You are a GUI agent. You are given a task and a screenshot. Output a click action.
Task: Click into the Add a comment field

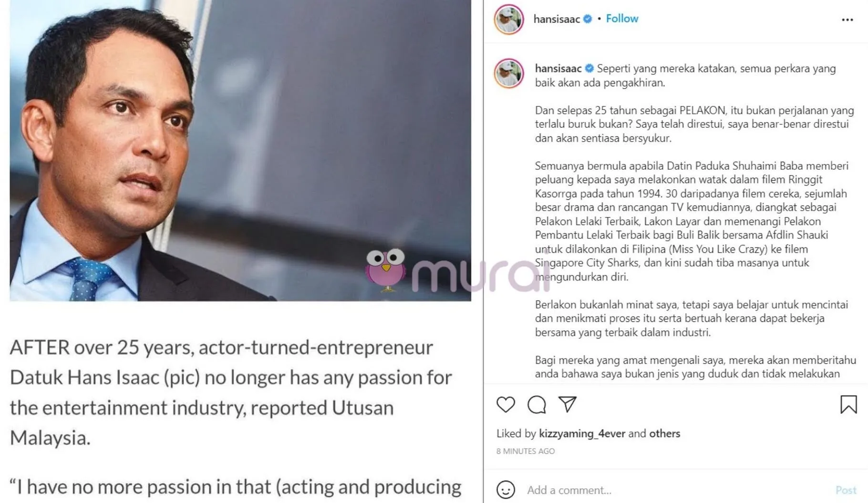tap(668, 490)
